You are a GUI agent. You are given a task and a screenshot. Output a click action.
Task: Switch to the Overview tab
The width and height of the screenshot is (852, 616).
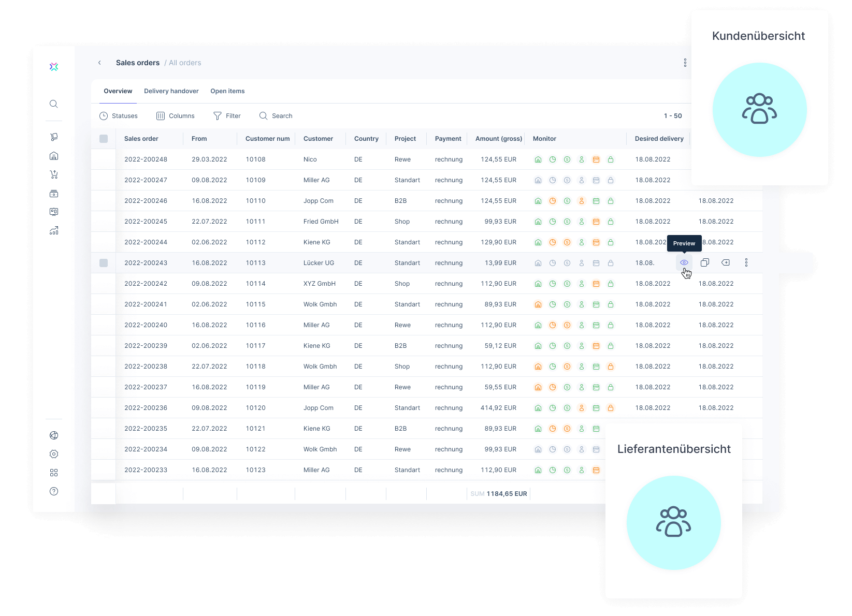tap(118, 91)
